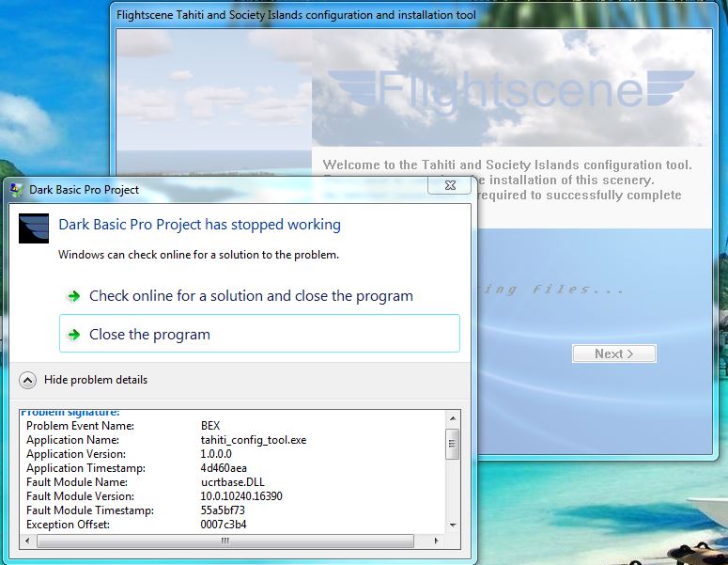728x565 pixels.
Task: Click Next button in Flightscene configuration tool
Action: [614, 353]
